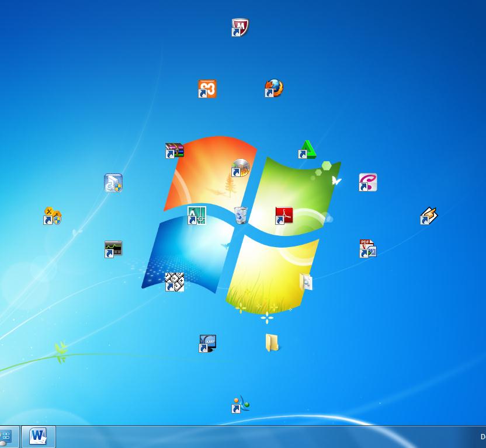Launch the AutoCAD shortcut
The image size is (486, 448).
pos(196,216)
